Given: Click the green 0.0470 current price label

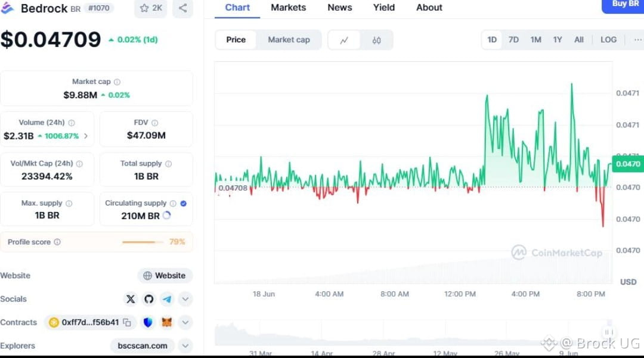Looking at the screenshot, I should click(x=627, y=164).
